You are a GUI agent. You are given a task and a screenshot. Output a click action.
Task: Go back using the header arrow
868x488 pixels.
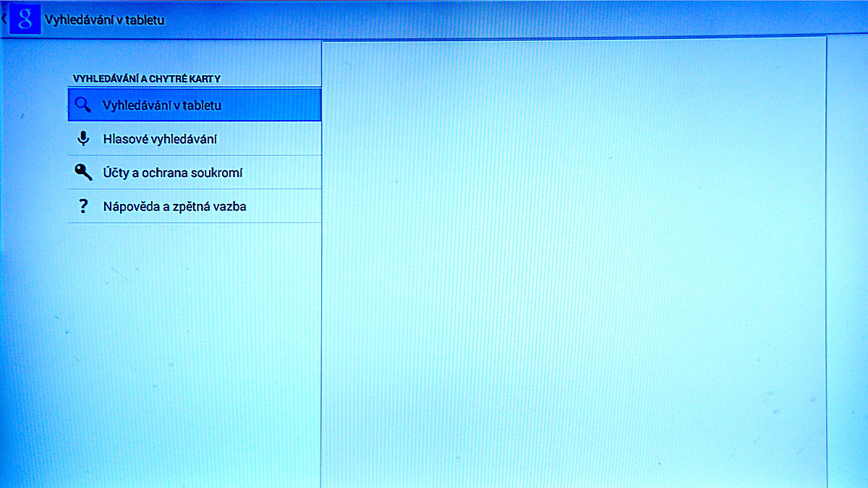click(x=4, y=20)
